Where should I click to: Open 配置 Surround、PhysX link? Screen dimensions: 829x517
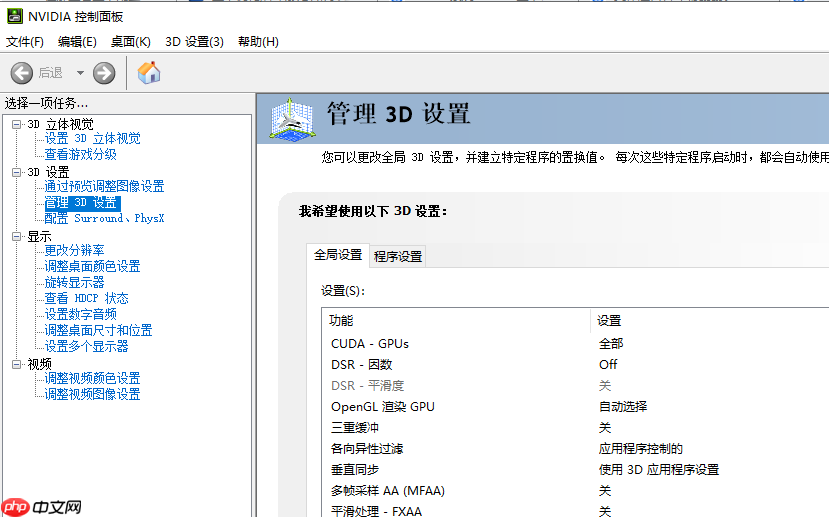tap(104, 218)
